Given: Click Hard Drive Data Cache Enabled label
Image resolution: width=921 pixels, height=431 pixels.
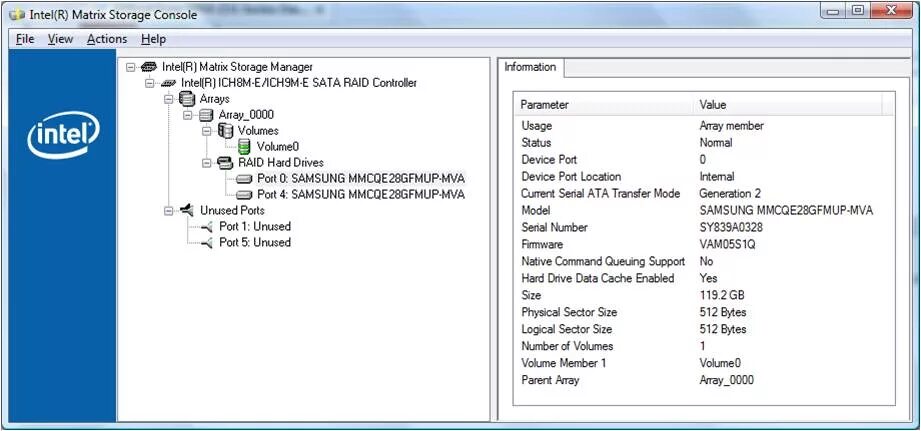Looking at the screenshot, I should 597,278.
